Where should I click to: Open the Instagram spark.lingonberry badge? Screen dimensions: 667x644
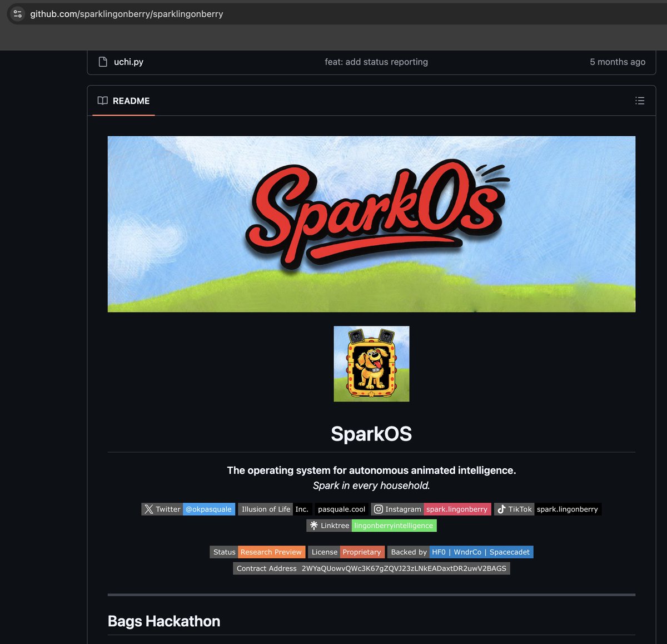tap(431, 509)
